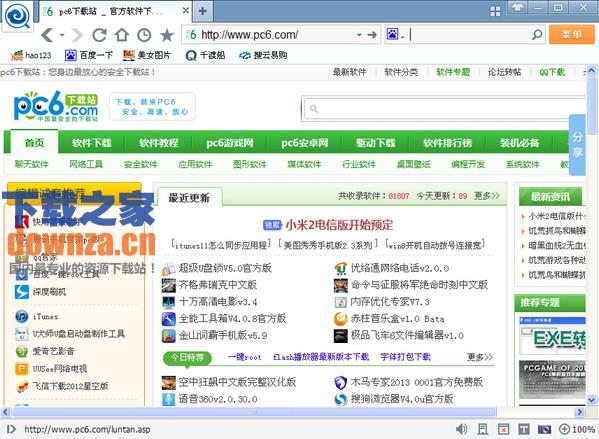
Task: Click the 全能工具箱V4.0.8官方版 icon
Action: coord(168,319)
